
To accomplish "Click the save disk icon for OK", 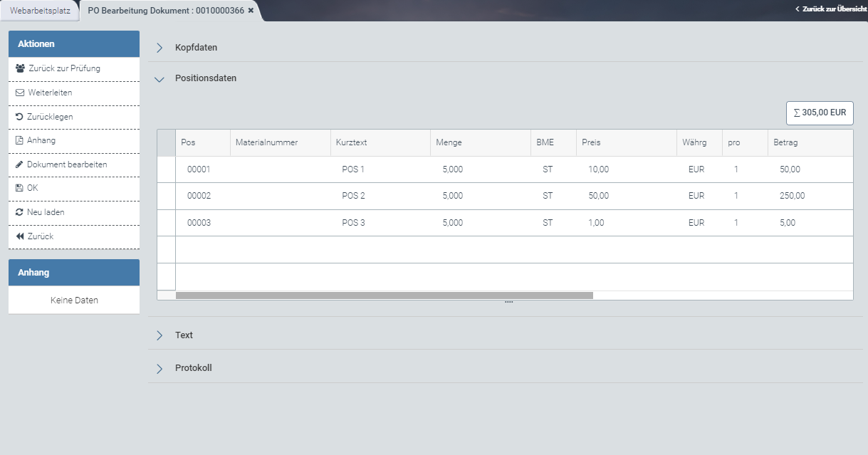I will pyautogui.click(x=20, y=188).
